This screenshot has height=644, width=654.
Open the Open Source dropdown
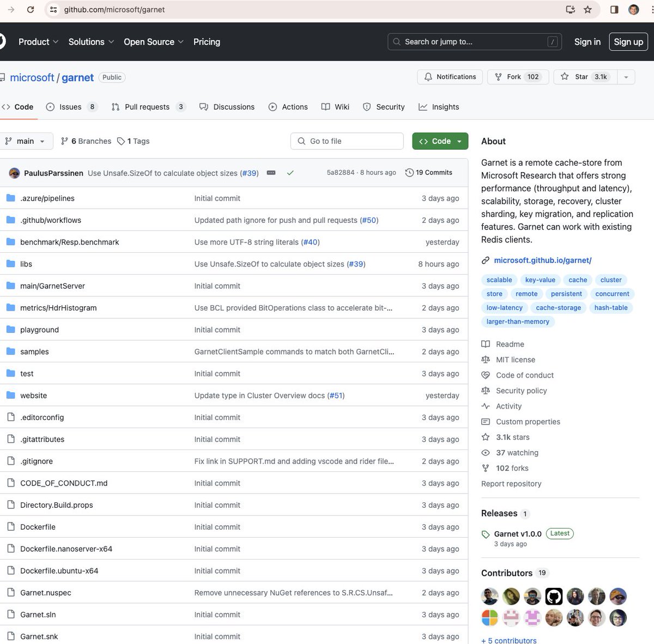154,42
